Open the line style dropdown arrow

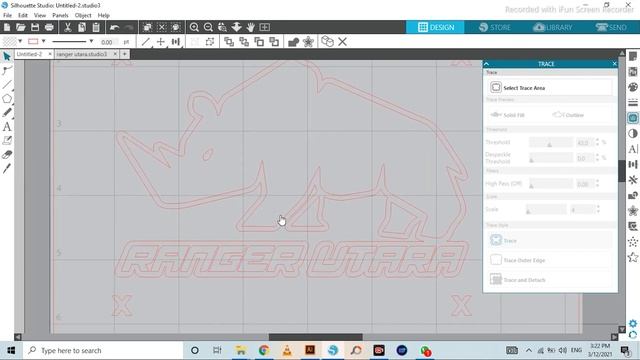[x=91, y=41]
